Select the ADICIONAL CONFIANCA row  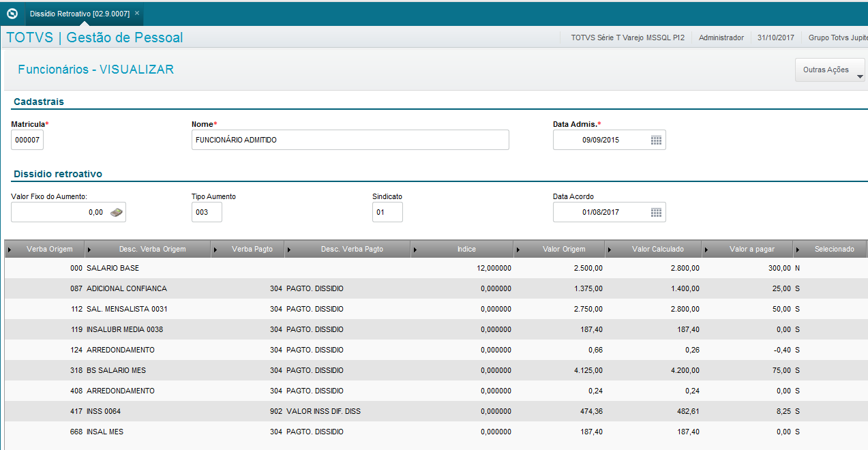coord(436,288)
